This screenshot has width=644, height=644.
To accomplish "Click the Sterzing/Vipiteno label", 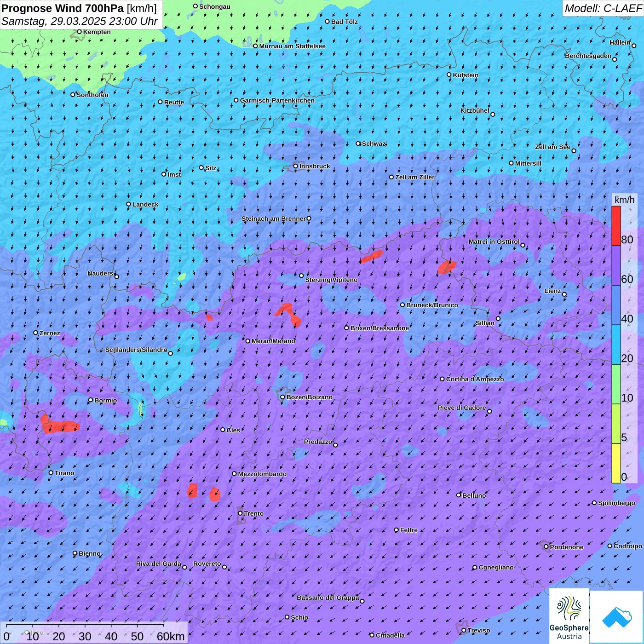I will pos(331,280).
